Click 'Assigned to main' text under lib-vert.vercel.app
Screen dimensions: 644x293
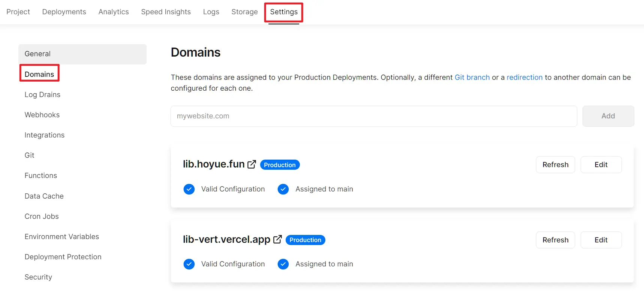(x=324, y=264)
